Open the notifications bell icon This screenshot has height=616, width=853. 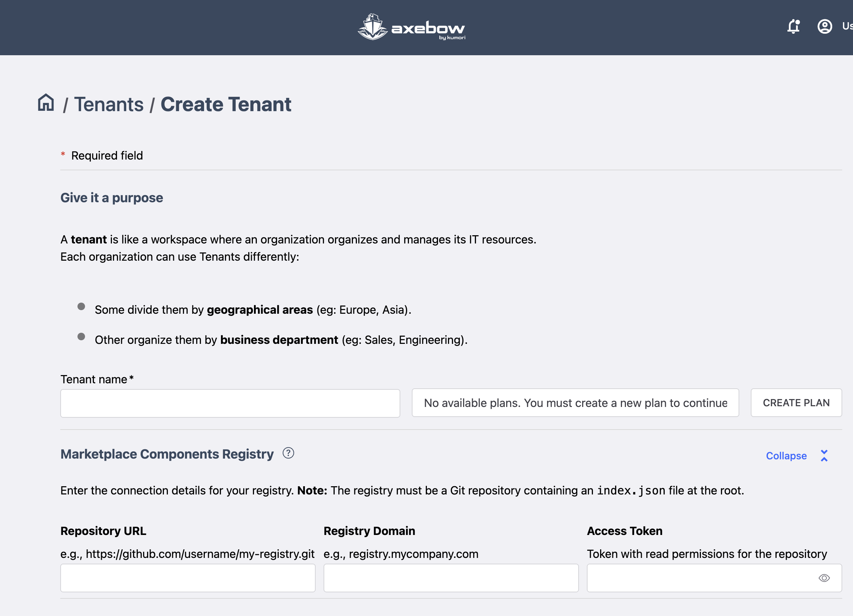pyautogui.click(x=793, y=26)
